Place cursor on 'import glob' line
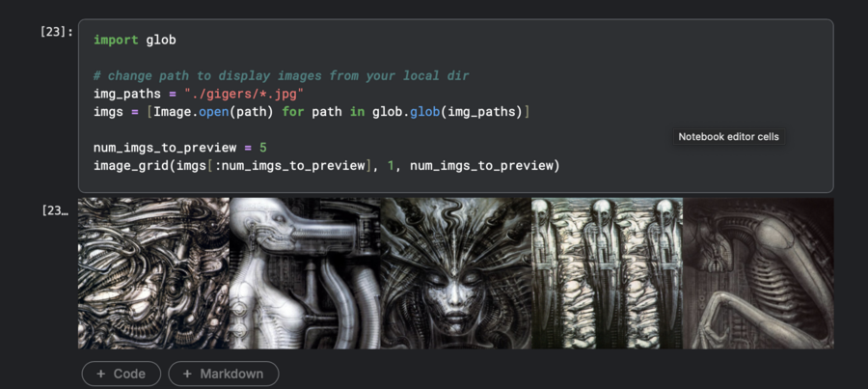This screenshot has height=389, width=868. (x=134, y=40)
